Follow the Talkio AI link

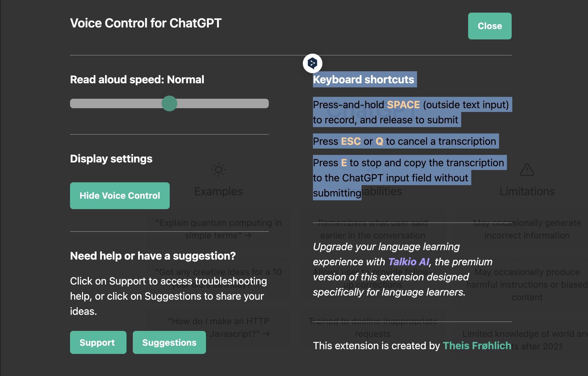point(409,262)
